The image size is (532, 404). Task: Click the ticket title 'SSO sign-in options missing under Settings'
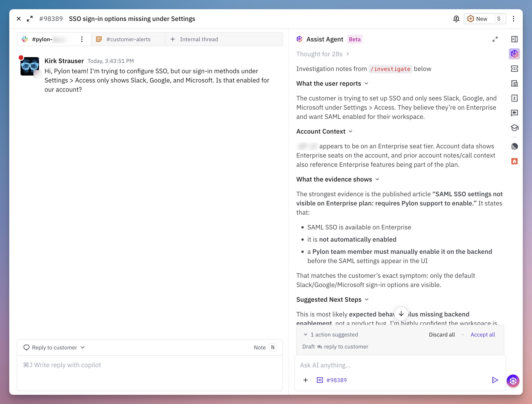pyautogui.click(x=132, y=19)
